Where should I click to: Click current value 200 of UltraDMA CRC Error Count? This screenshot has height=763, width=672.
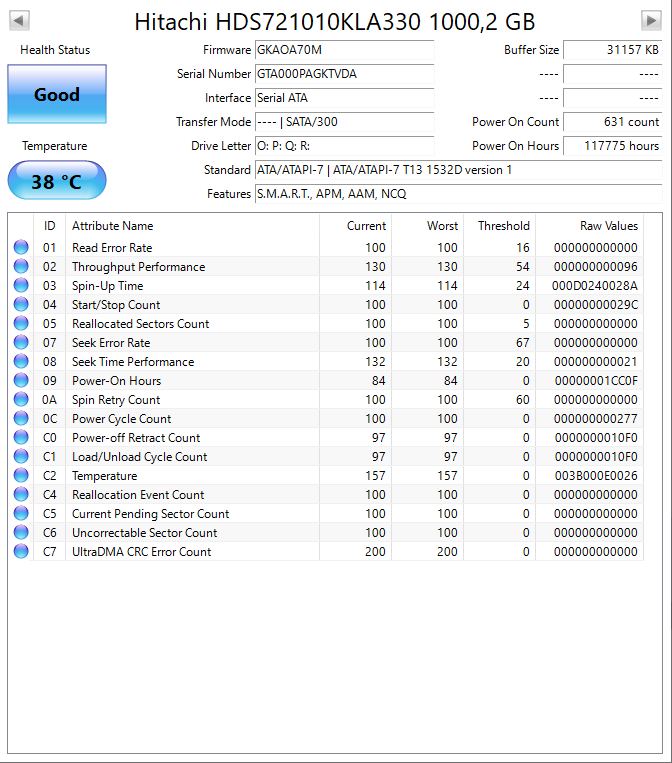375,551
